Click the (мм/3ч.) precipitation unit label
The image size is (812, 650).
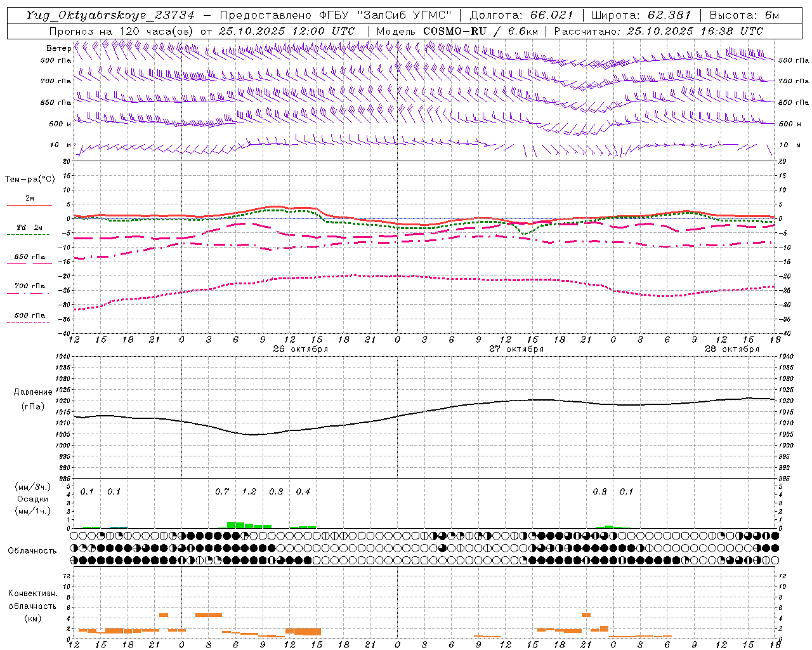point(32,487)
